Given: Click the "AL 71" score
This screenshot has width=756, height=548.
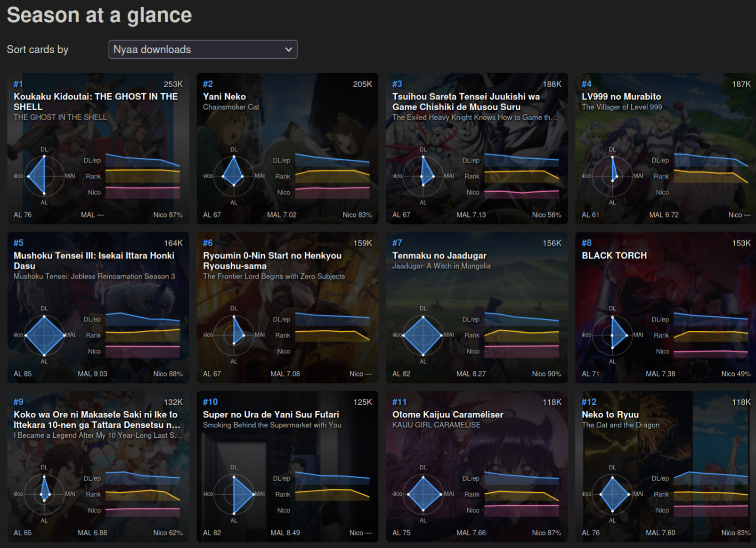Looking at the screenshot, I should coord(590,374).
